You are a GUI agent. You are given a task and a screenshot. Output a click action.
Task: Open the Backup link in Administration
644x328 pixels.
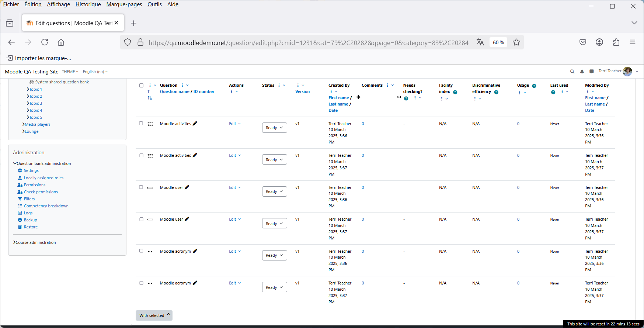(x=31, y=220)
